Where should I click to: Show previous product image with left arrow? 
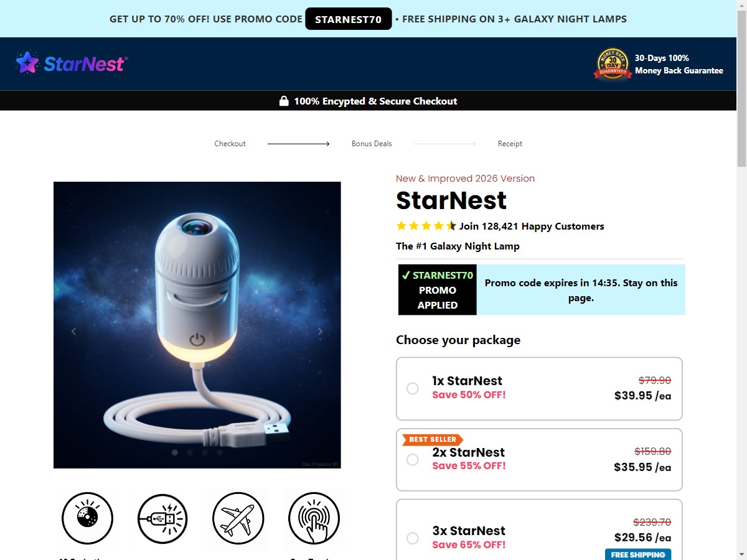73,332
